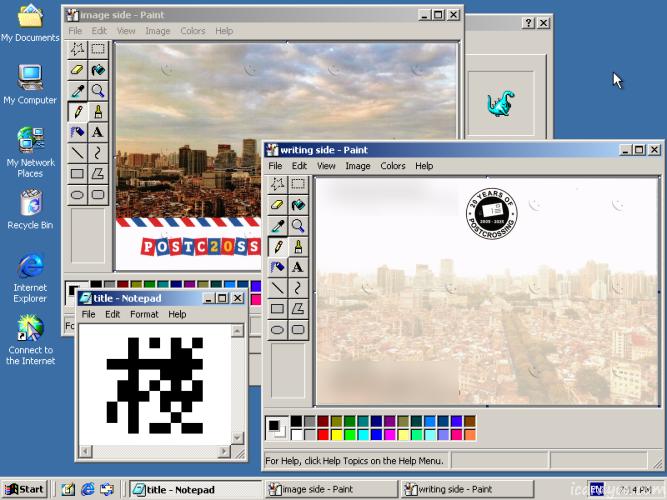Click Notepad vertical scrollbar up arrow

tap(237, 330)
